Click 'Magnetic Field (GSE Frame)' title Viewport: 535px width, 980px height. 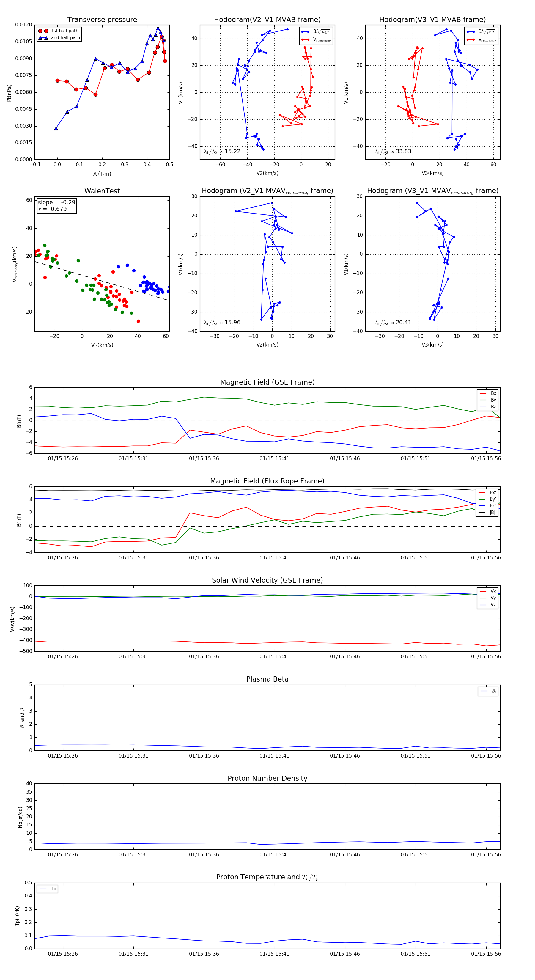tap(267, 382)
